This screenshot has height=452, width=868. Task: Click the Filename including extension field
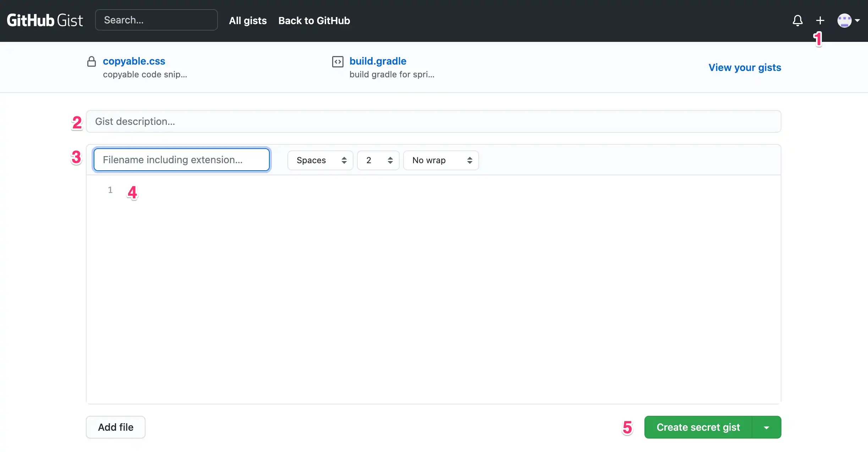181,160
